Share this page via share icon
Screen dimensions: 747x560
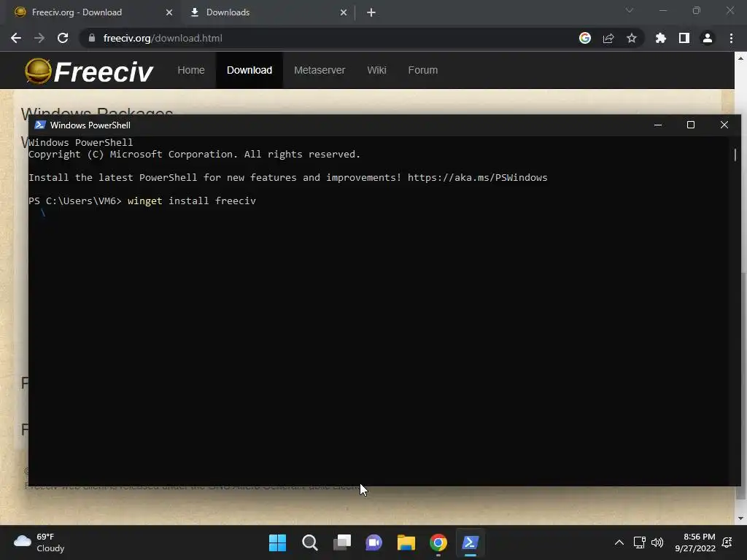(608, 38)
